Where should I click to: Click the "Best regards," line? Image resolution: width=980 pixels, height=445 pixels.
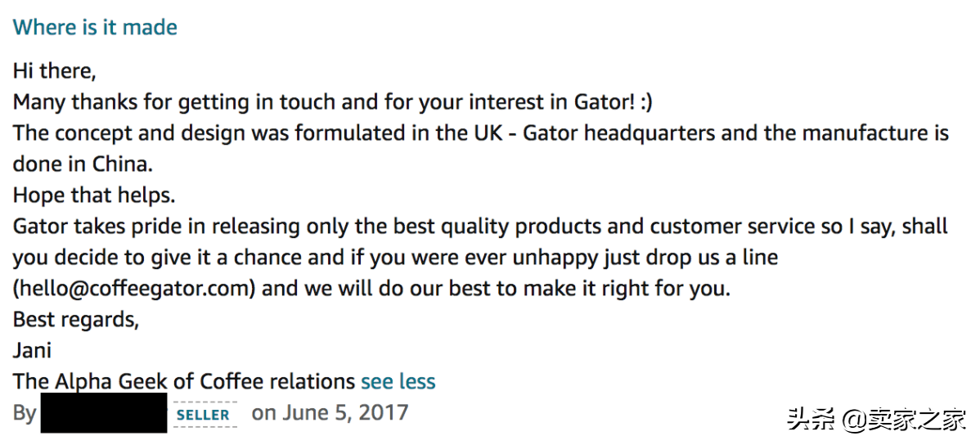pos(76,320)
